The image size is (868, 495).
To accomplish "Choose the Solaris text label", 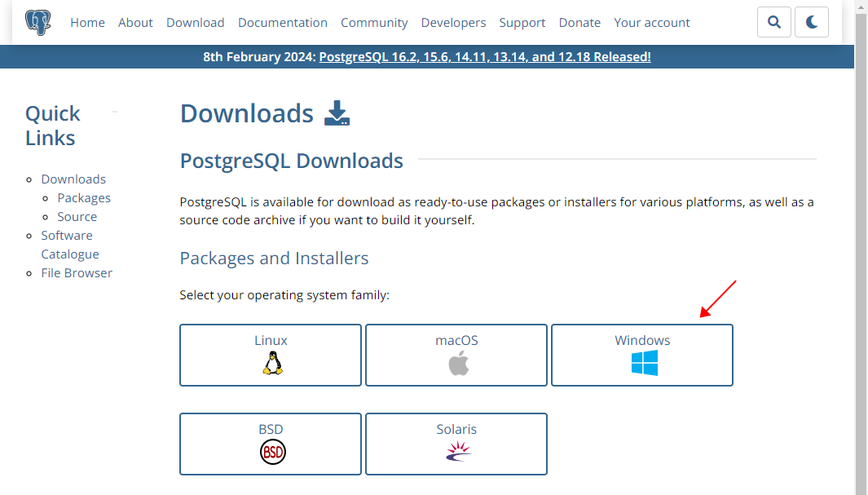I will pos(456,429).
